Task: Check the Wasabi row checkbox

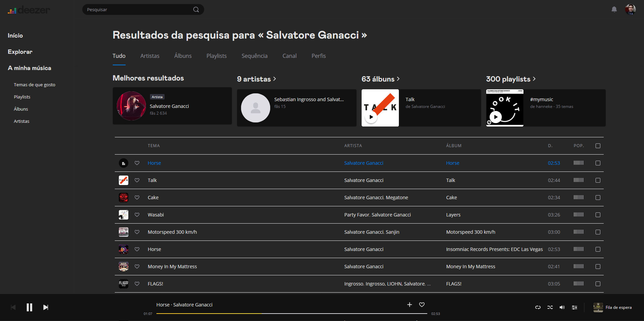Action: tap(598, 215)
